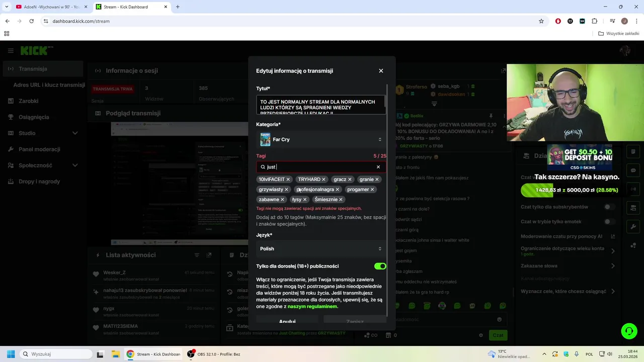This screenshot has width=644, height=362.
Task: Click the goal progress bar 28.58%
Action: (570, 190)
